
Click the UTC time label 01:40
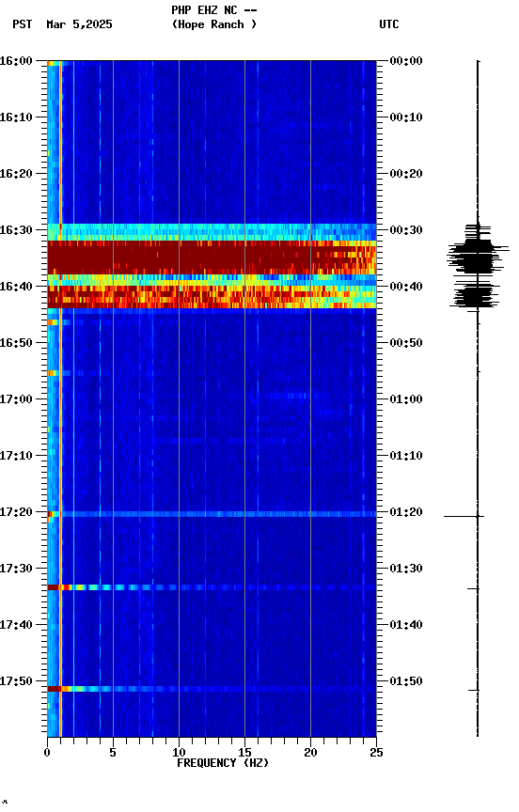pos(406,625)
